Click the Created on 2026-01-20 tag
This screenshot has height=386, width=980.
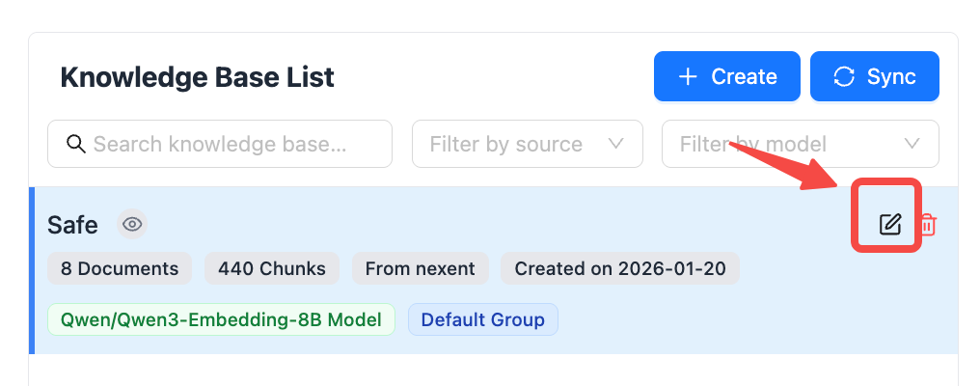pyautogui.click(x=619, y=268)
